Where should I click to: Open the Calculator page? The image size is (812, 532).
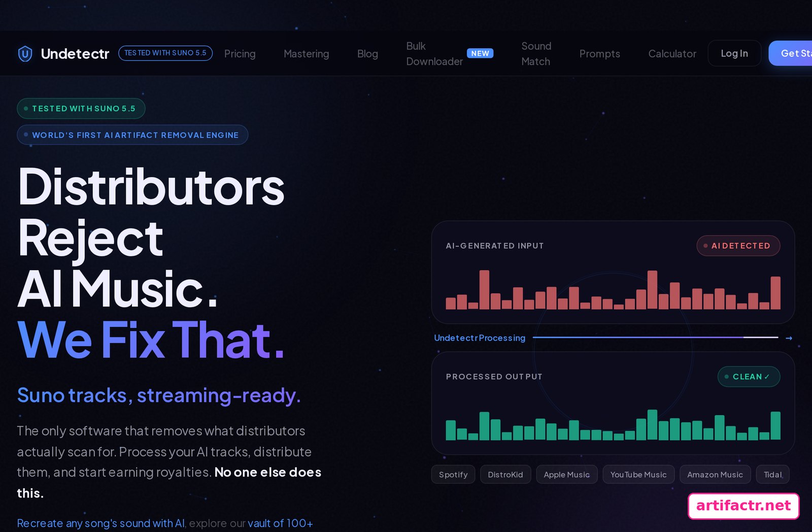coord(672,53)
